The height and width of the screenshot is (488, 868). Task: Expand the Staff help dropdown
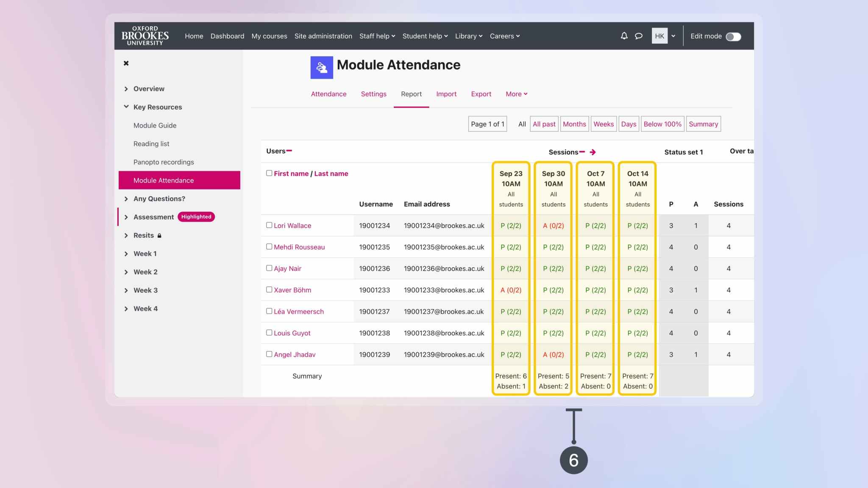(x=376, y=36)
